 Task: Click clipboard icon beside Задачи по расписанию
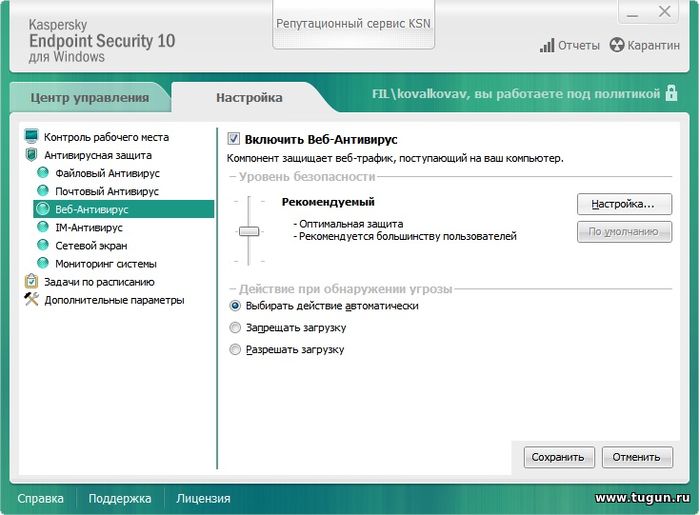31,281
